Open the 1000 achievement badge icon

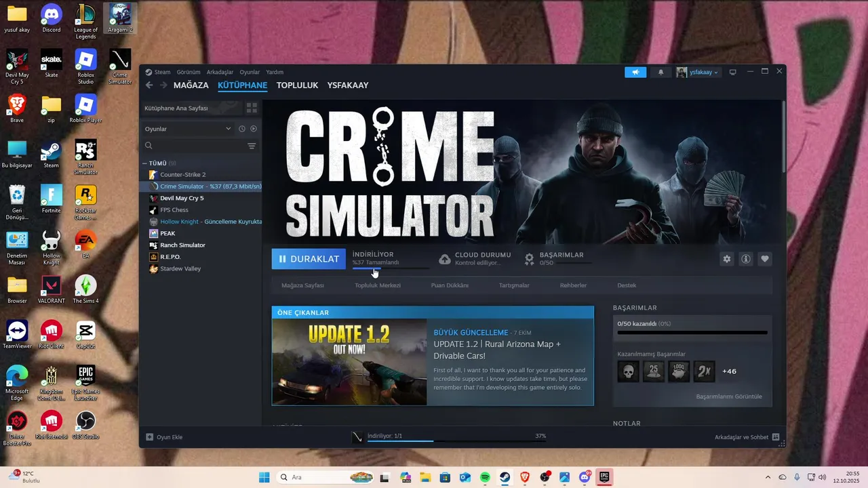point(679,371)
